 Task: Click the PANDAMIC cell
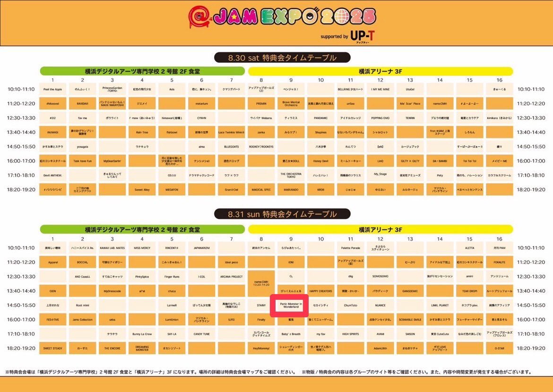point(320,118)
